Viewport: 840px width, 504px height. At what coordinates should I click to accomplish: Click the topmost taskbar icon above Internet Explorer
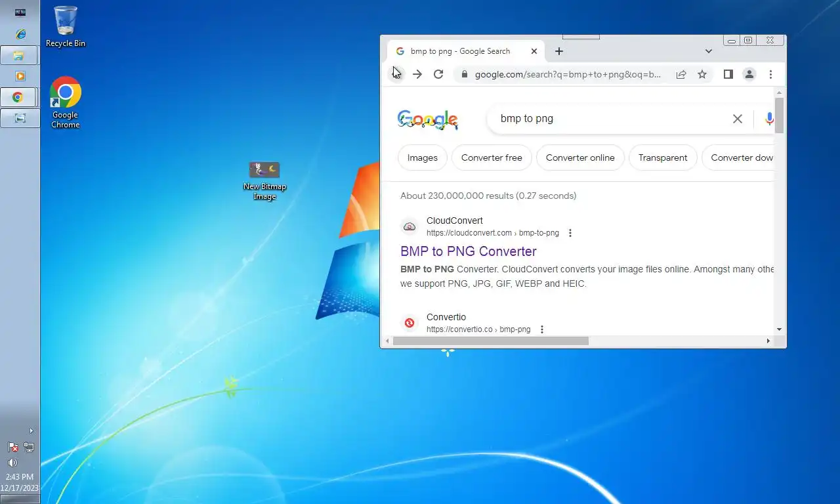pos(20,12)
